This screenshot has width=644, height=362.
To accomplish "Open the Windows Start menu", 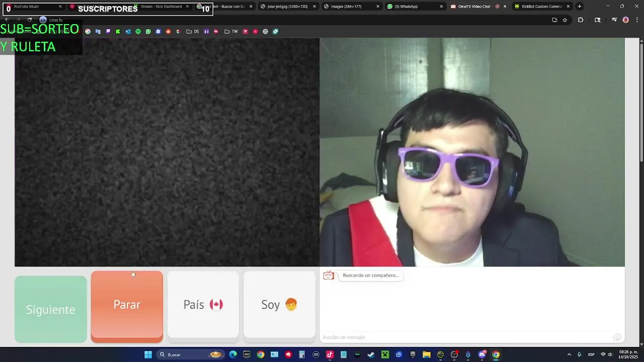I will pos(148,354).
